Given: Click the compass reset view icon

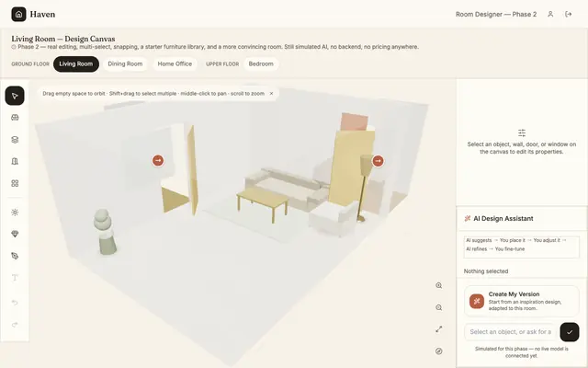Looking at the screenshot, I should 439,351.
